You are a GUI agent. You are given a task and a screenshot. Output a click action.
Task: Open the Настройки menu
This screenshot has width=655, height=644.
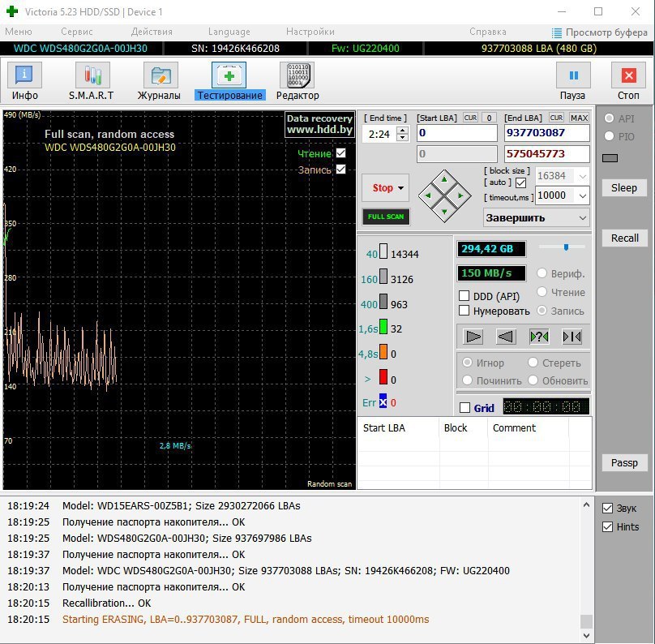coord(310,32)
